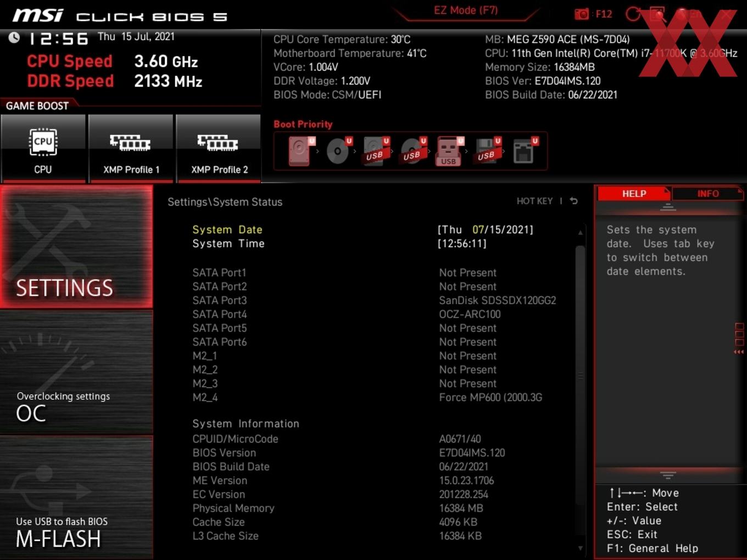Screen dimensions: 747x560
Task: Click the circular reset arrow icon in top bar
Action: click(633, 14)
